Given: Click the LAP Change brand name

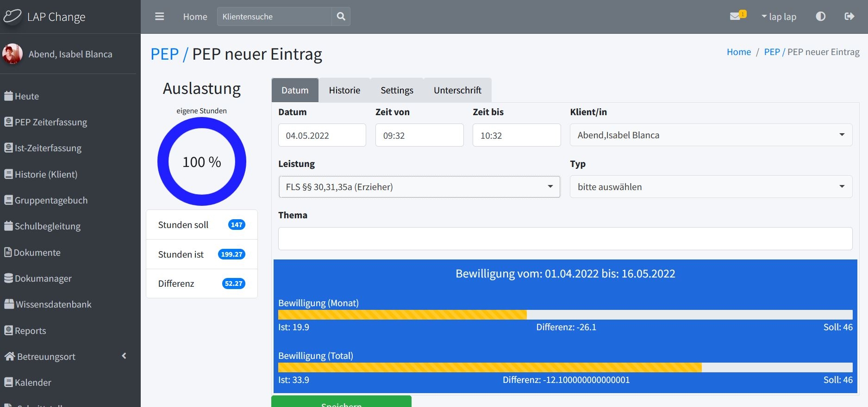Looking at the screenshot, I should tap(56, 17).
